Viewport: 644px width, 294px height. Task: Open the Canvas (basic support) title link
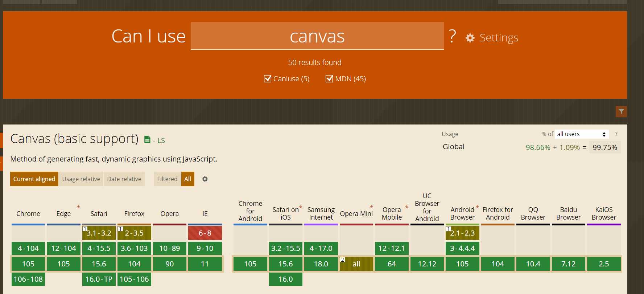pos(74,139)
